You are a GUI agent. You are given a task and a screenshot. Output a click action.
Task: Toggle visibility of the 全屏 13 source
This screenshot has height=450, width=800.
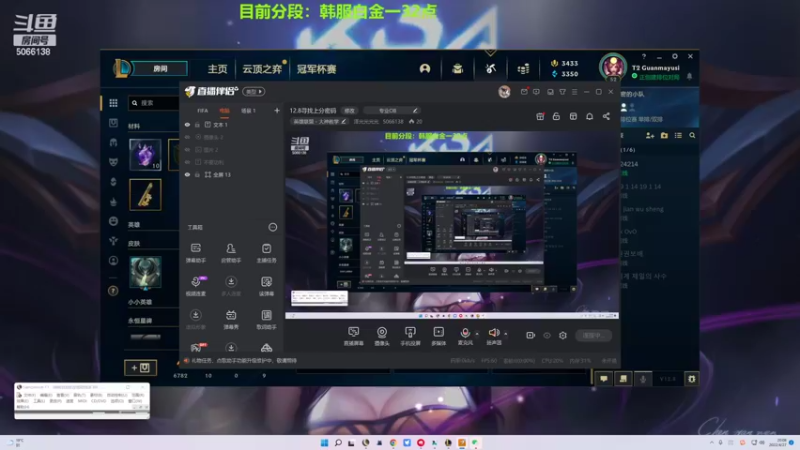pyautogui.click(x=187, y=174)
